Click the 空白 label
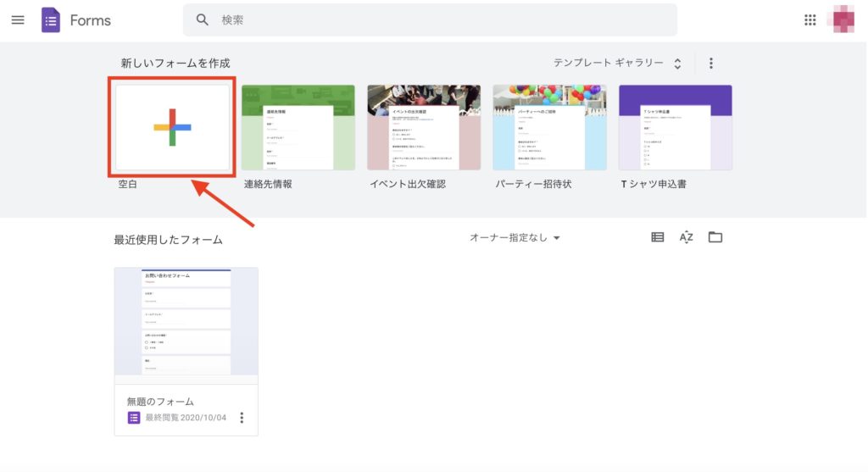Viewport: 868px width, 472px height. tap(127, 184)
